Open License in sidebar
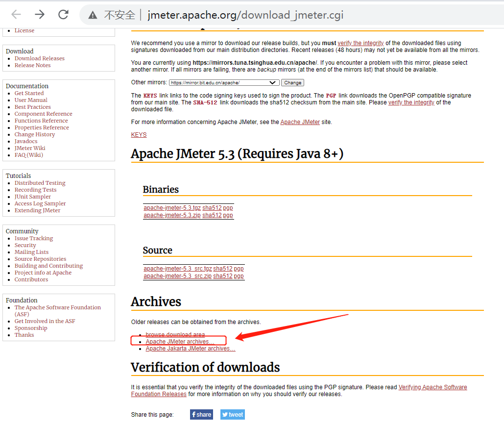The image size is (504, 426). click(24, 30)
